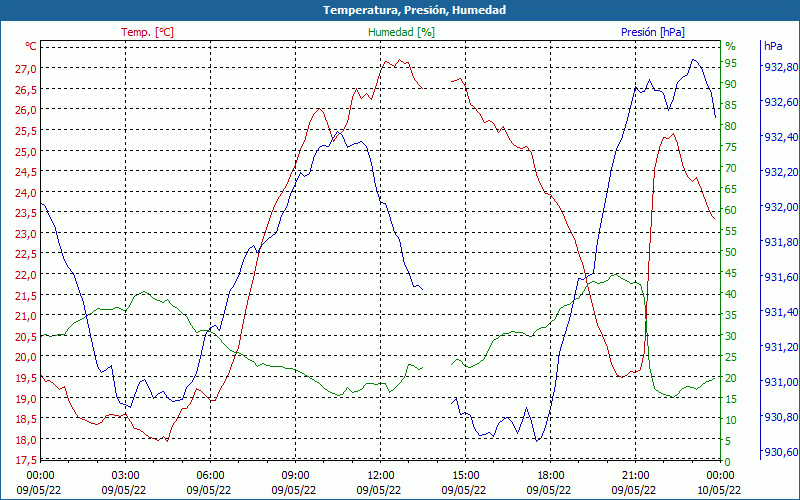This screenshot has width=800, height=500.
Task: Click the 95 humidity axis value
Action: tap(731, 63)
